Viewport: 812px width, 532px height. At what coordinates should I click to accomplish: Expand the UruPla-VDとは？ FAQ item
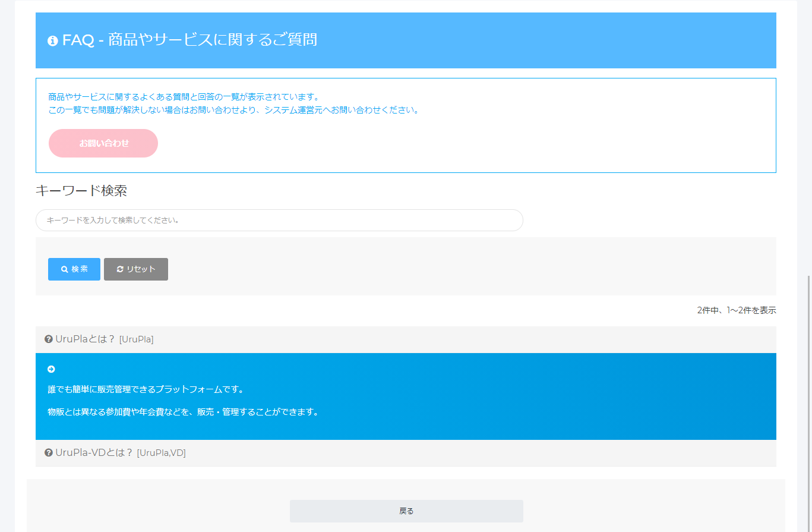tap(406, 453)
